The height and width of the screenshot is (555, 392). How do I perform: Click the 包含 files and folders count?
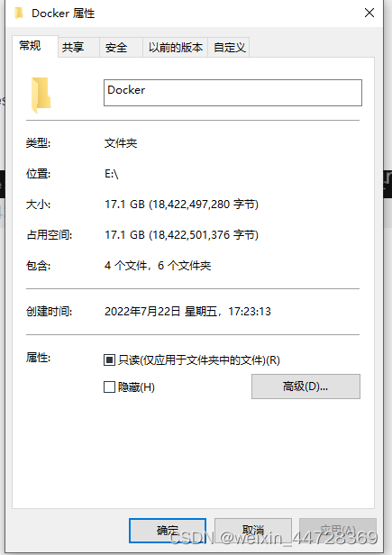tap(158, 266)
